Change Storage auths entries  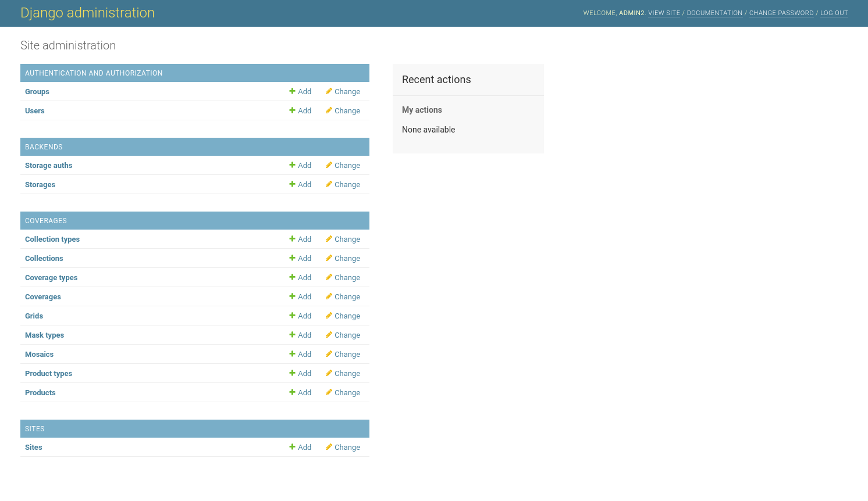point(343,166)
